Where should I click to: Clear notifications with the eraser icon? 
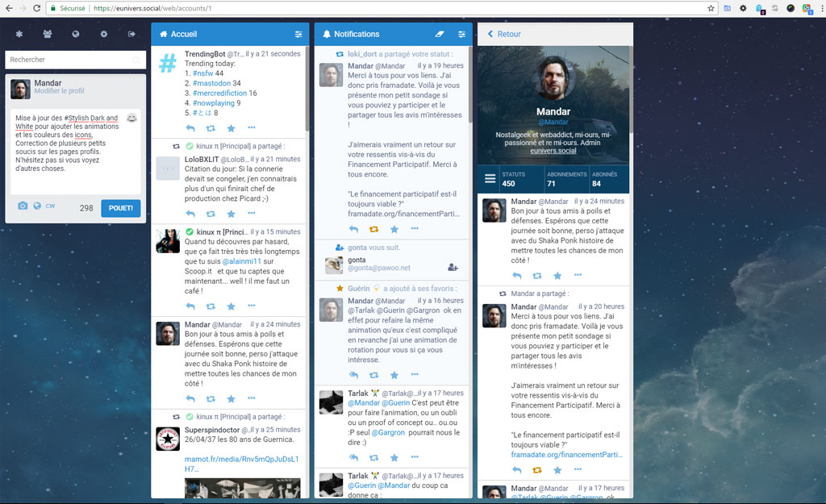(x=440, y=34)
